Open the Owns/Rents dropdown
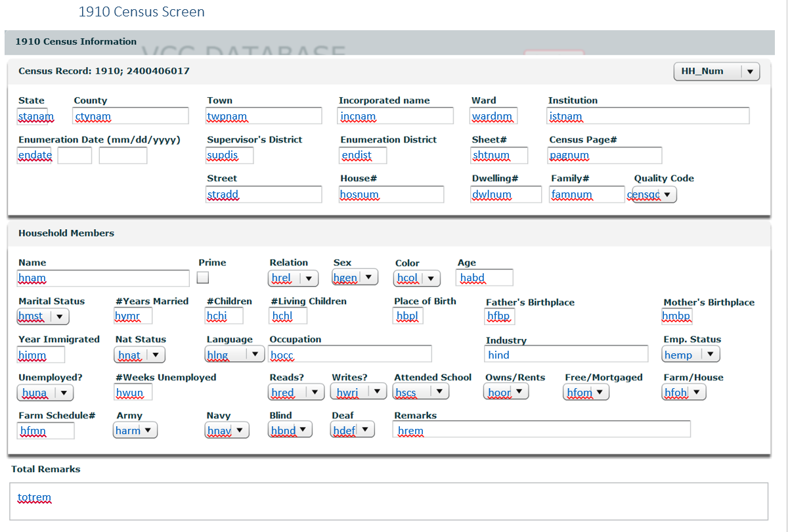 506,392
